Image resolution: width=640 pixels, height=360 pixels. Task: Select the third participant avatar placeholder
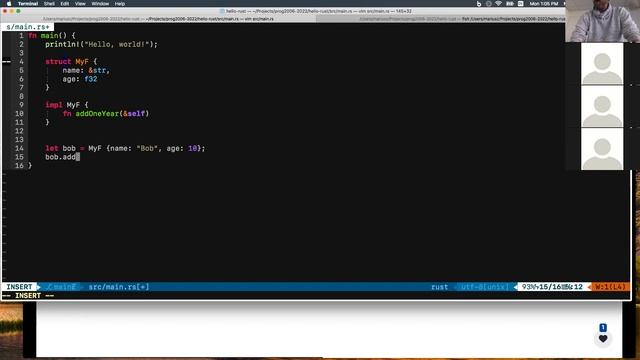click(x=602, y=149)
